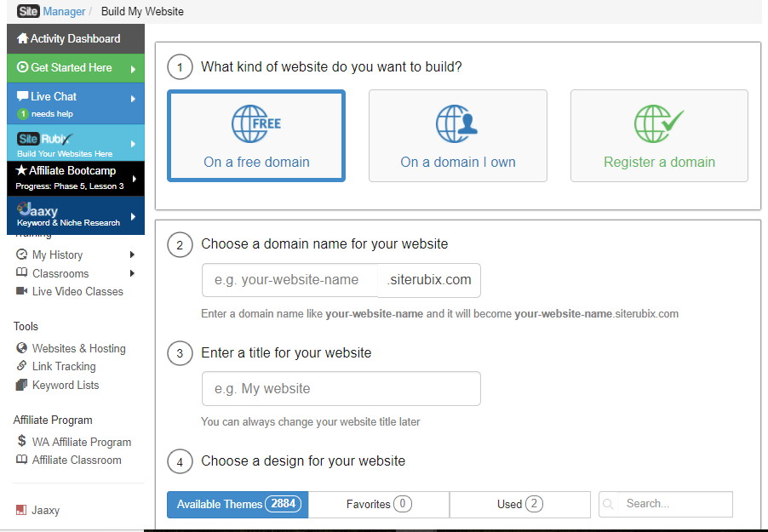Viewport: 768px width, 532px height.
Task: Choose the On a domain I own option
Action: (458, 135)
